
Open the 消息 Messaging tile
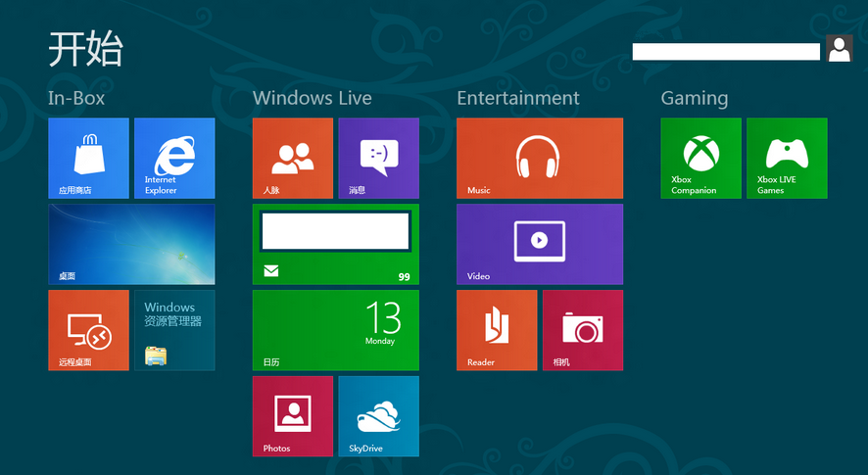(378, 159)
